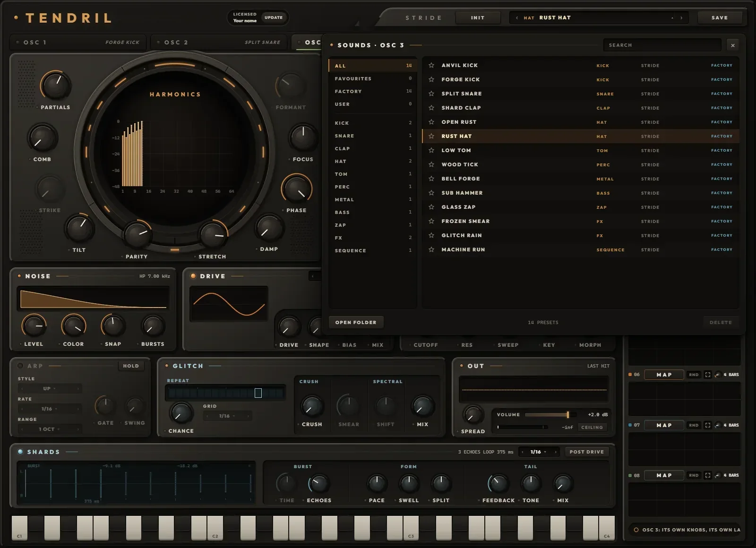Star the Frozen Smear preset

(x=431, y=221)
